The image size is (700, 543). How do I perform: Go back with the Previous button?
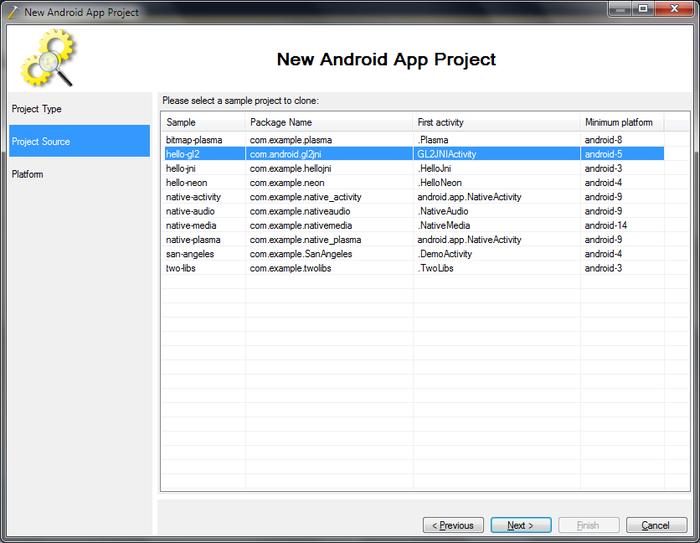point(453,525)
